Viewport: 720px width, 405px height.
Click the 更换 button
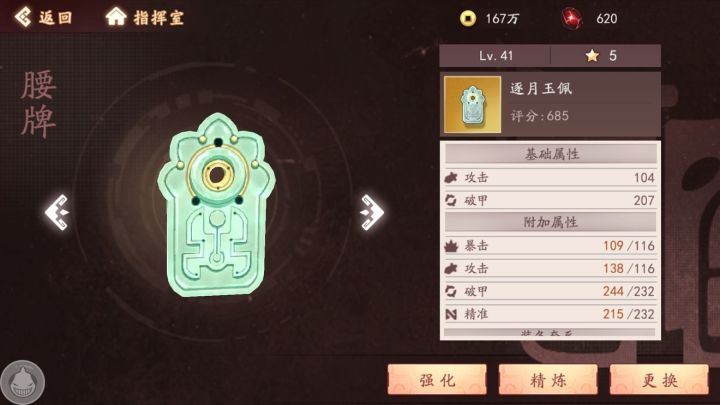coord(659,380)
